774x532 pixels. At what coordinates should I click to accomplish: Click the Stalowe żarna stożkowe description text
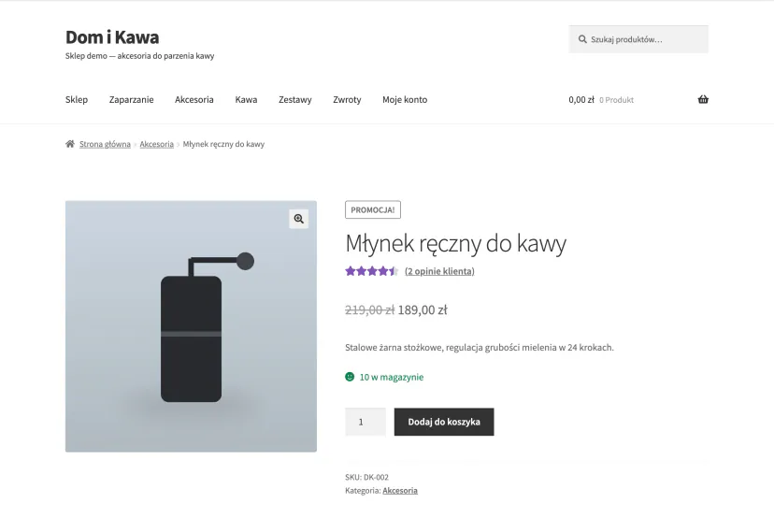480,348
